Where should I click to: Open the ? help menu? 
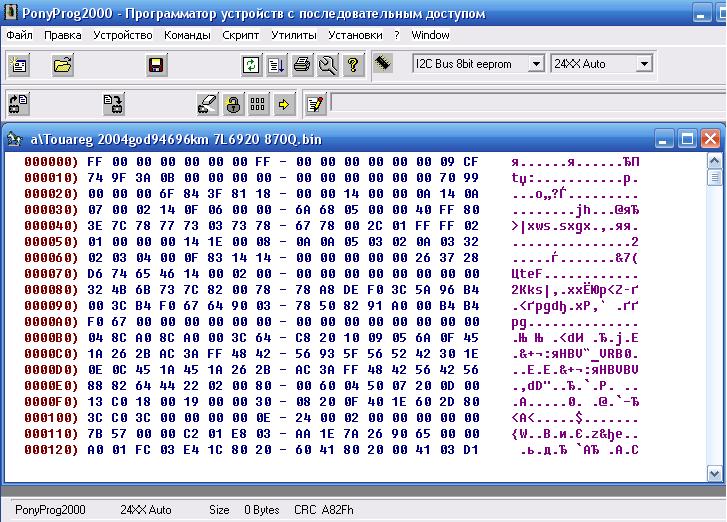pyautogui.click(x=397, y=35)
